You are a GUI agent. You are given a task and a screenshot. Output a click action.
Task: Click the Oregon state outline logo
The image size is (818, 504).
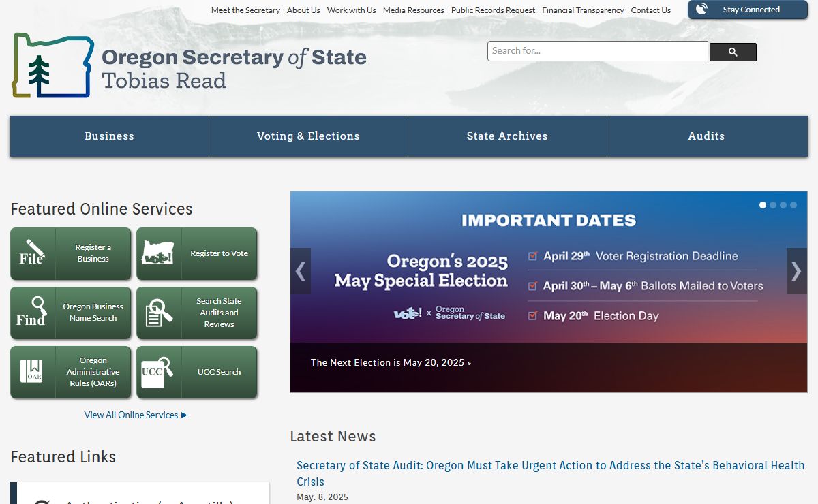52,65
